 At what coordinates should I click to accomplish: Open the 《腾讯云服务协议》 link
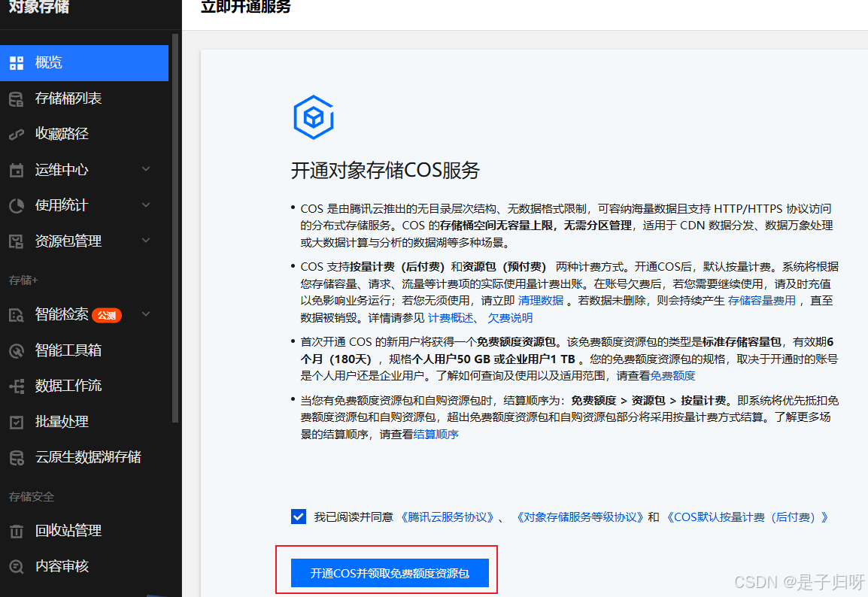[446, 517]
